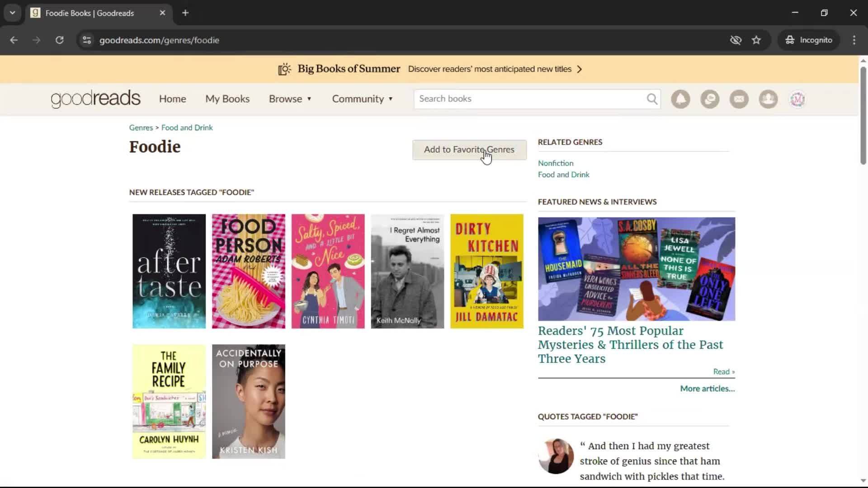Screen dimensions: 868x488
Task: Click the Incognito indicator button
Action: [809, 40]
